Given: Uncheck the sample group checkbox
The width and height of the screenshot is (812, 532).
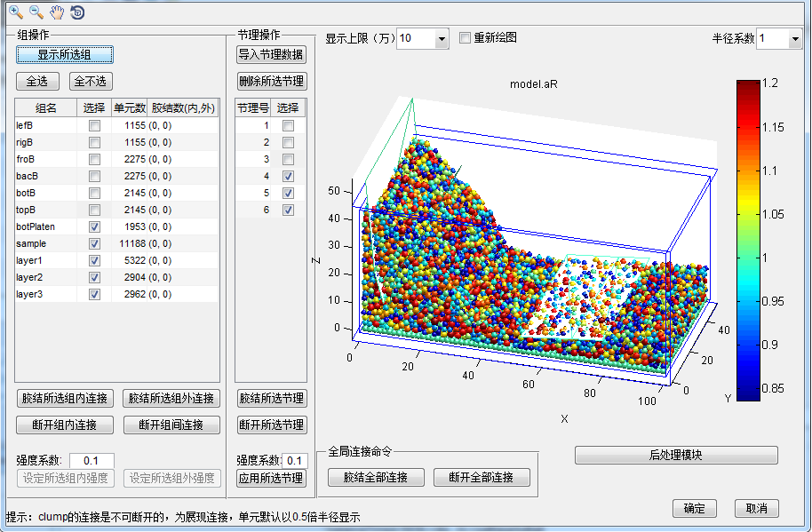Looking at the screenshot, I should click(x=94, y=243).
